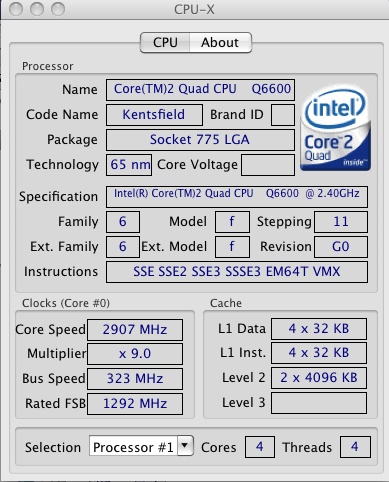Image resolution: width=389 pixels, height=482 pixels.
Task: Click the Multiplier x 9.0 value
Action: [135, 354]
